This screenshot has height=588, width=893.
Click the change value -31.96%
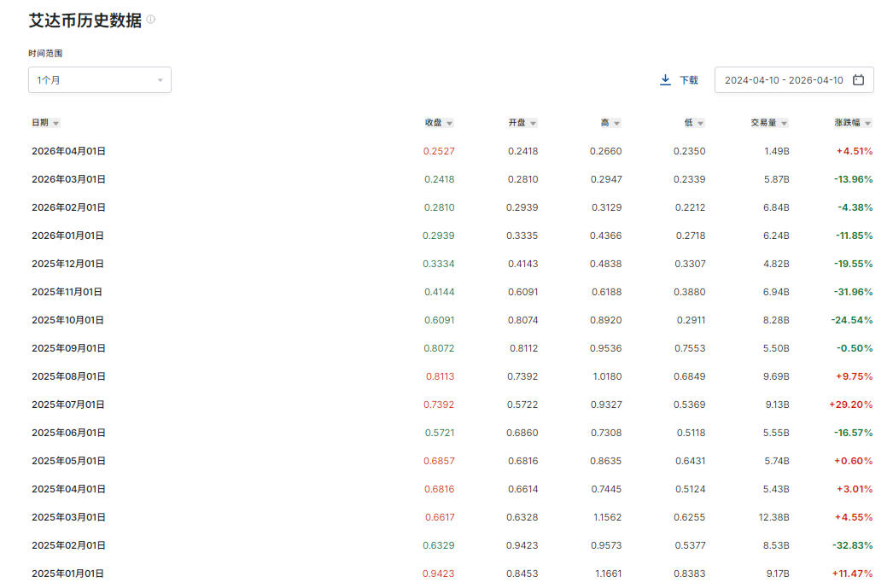coord(853,292)
